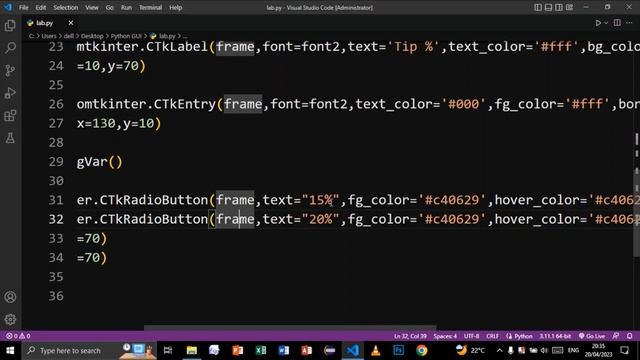Open the Terminal menu
The image size is (640, 360).
click(x=150, y=7)
